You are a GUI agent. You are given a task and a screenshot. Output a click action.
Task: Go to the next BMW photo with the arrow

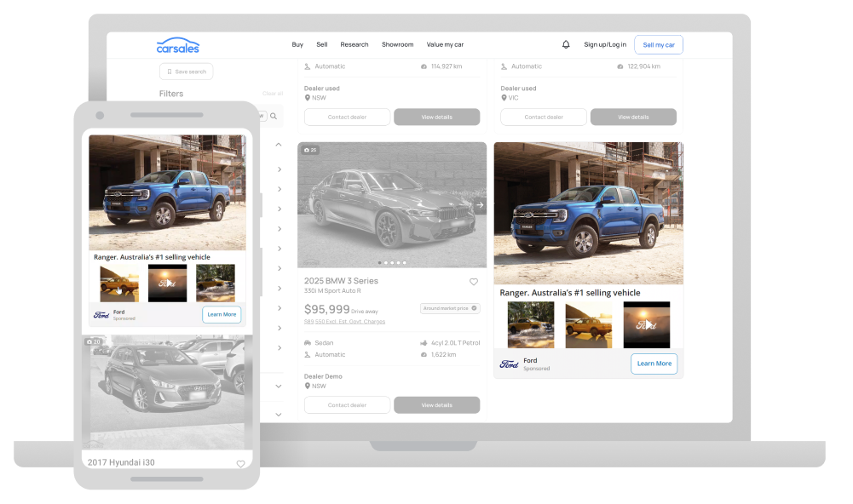(x=480, y=205)
